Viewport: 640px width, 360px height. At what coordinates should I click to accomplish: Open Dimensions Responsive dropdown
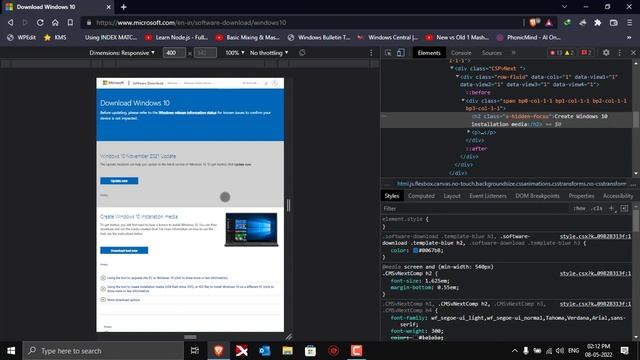(x=122, y=53)
